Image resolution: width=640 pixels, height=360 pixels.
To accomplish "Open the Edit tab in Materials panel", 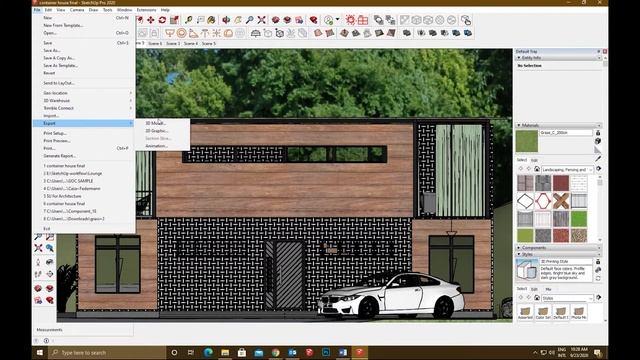I will point(534,160).
